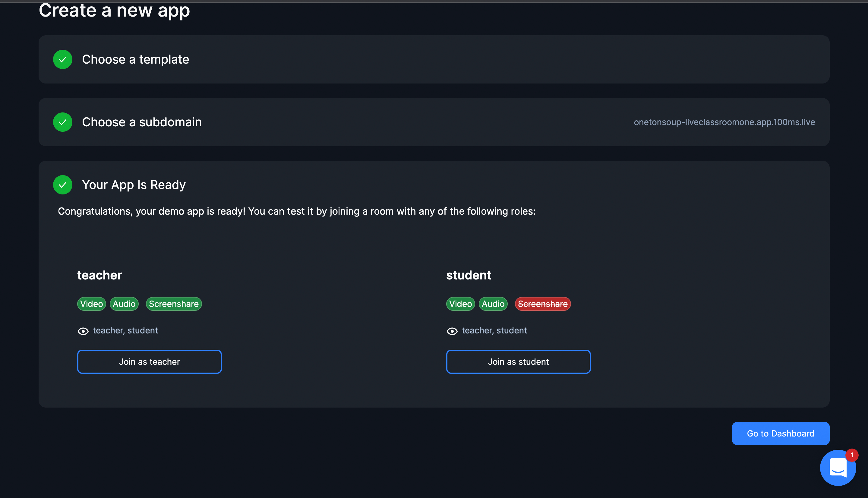Toggle the teacher role screenshare badge
Image resolution: width=868 pixels, height=498 pixels.
tap(173, 304)
